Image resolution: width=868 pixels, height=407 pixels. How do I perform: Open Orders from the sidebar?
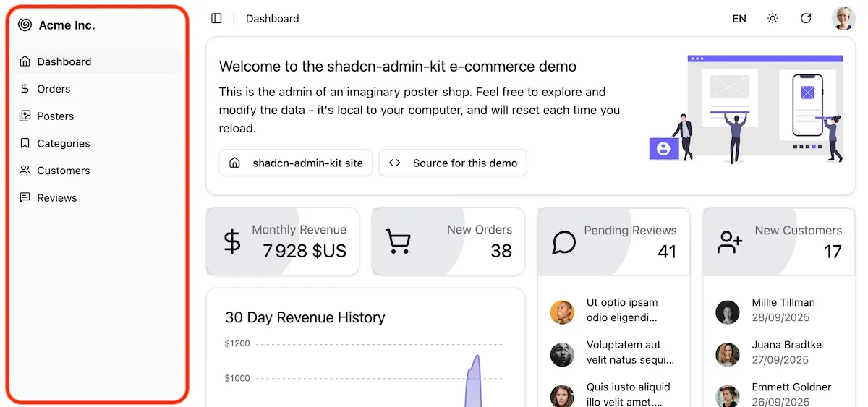(x=54, y=89)
